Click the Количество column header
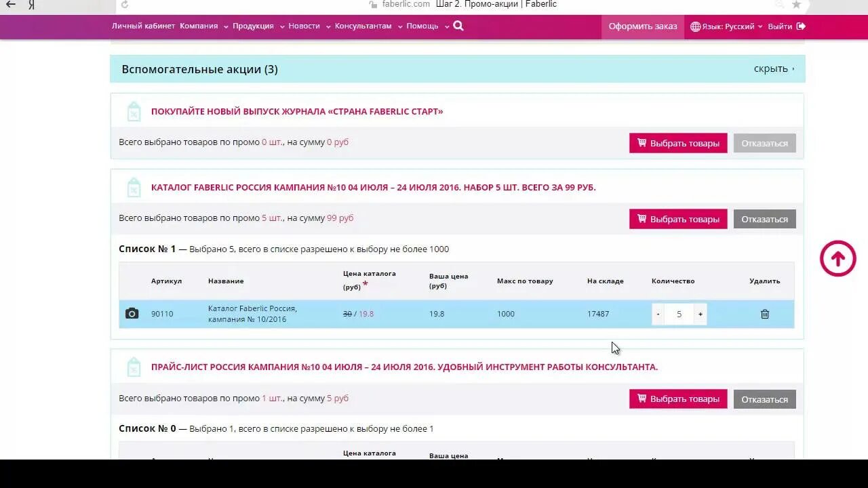868x488 pixels. [673, 281]
